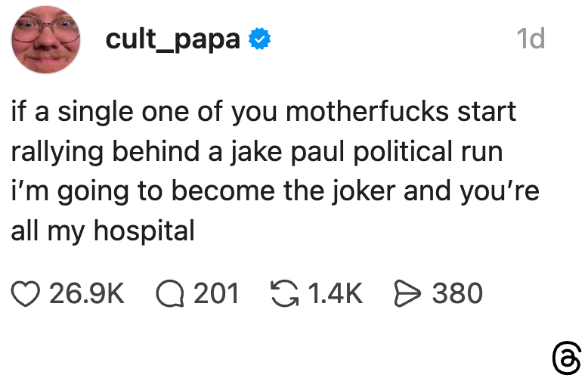This screenshot has width=588, height=387.
Task: Click the Threads logo in the corner
Action: (x=566, y=359)
